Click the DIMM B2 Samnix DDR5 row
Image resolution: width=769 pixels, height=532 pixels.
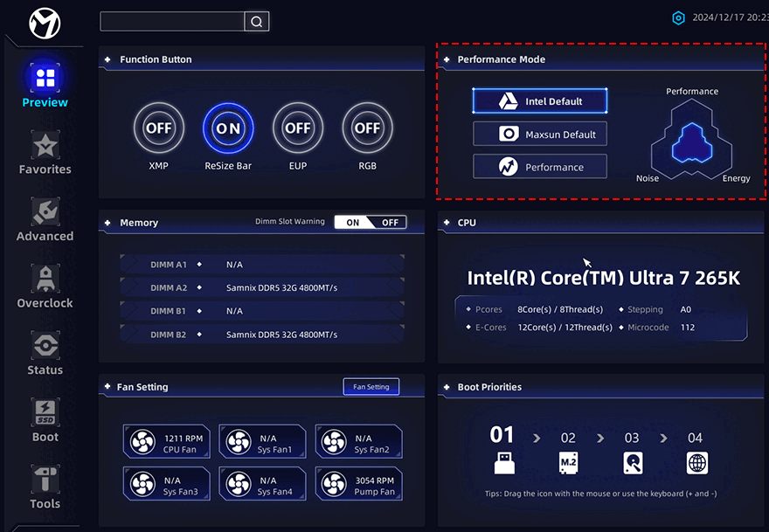262,335
